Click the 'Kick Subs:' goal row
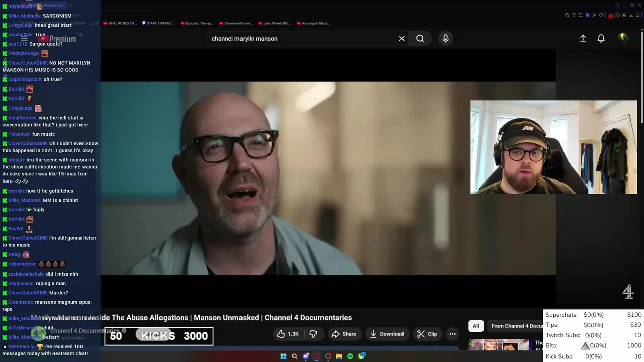This screenshot has width=644, height=362. point(594,356)
